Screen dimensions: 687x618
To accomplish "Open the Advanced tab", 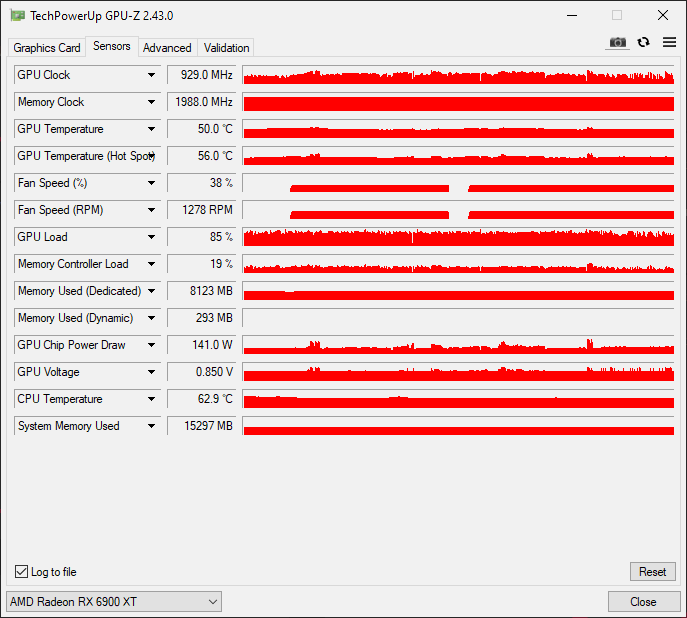I will (x=167, y=48).
